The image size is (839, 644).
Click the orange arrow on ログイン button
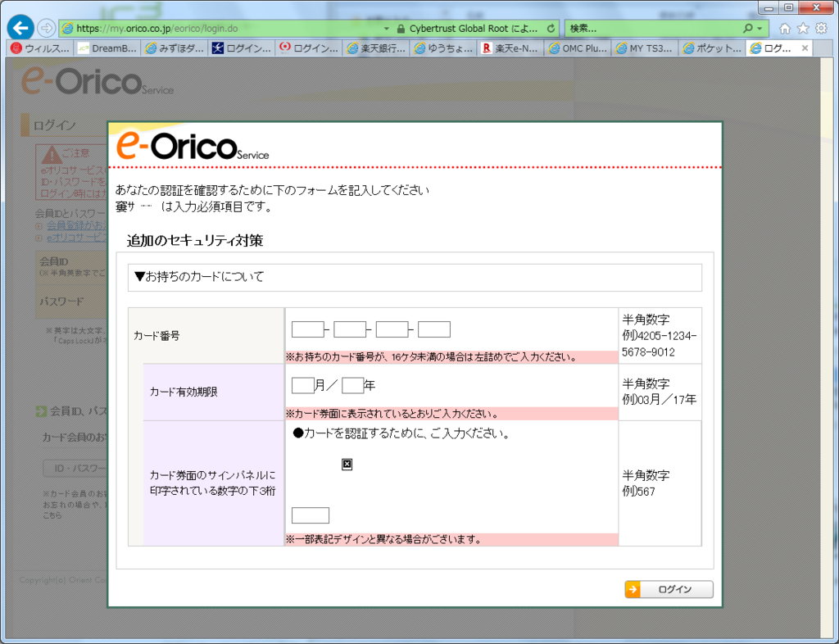coord(633,589)
